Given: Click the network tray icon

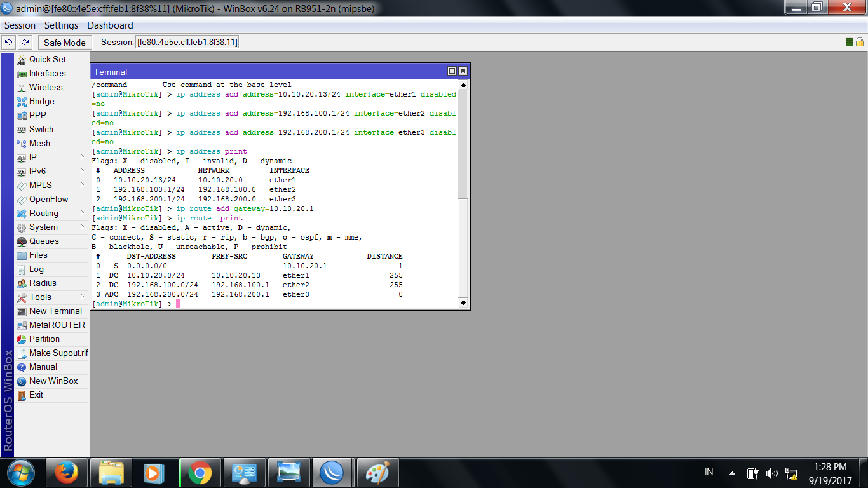Looking at the screenshot, I should coord(792,473).
